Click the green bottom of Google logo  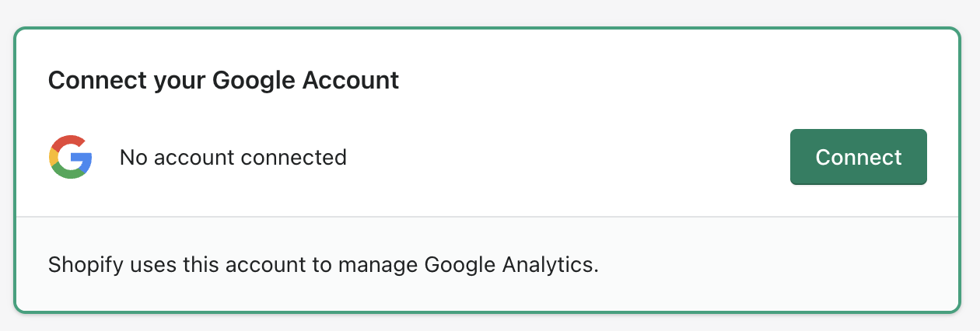(70, 173)
